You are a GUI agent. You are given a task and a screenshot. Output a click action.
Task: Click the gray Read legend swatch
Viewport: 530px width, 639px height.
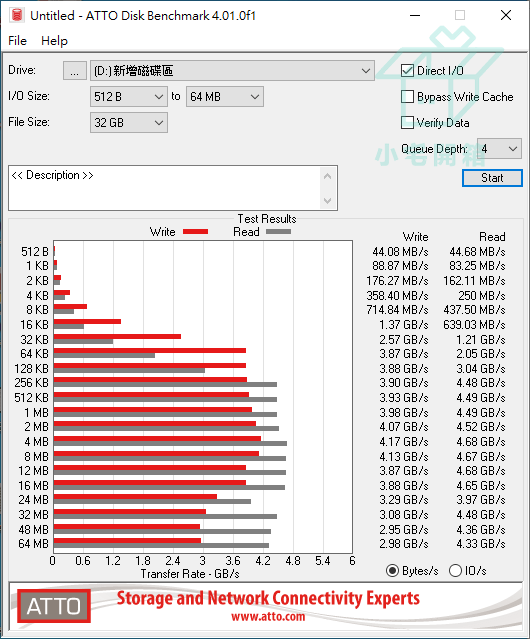(279, 231)
